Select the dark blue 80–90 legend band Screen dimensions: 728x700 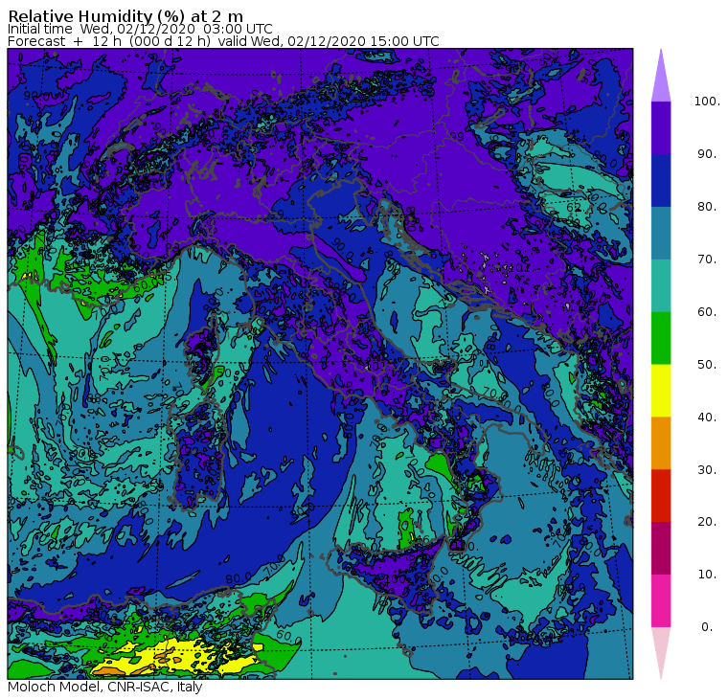tap(661, 180)
